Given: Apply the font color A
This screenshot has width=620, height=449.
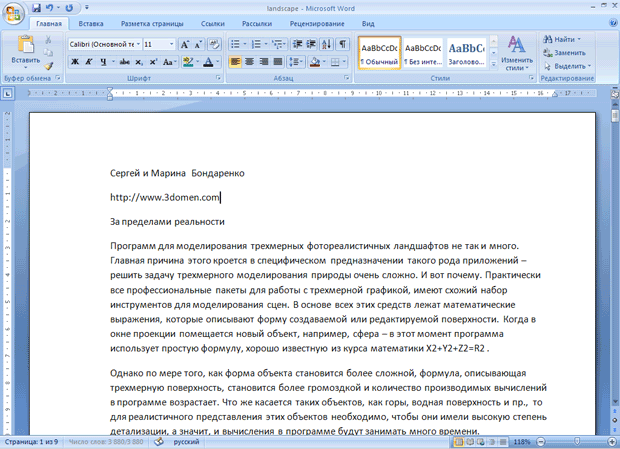Looking at the screenshot, I should click(208, 62).
